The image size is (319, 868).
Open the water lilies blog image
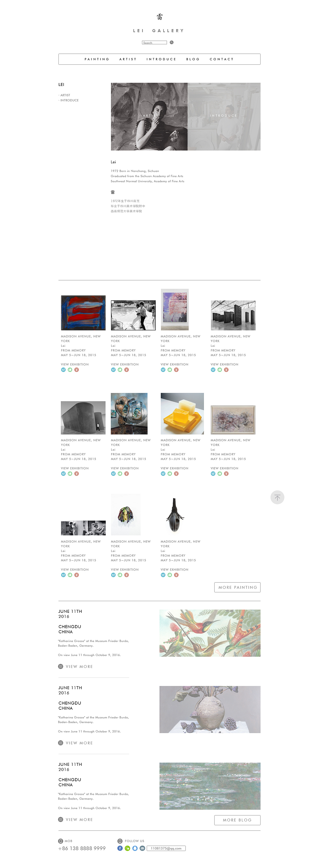tap(210, 786)
